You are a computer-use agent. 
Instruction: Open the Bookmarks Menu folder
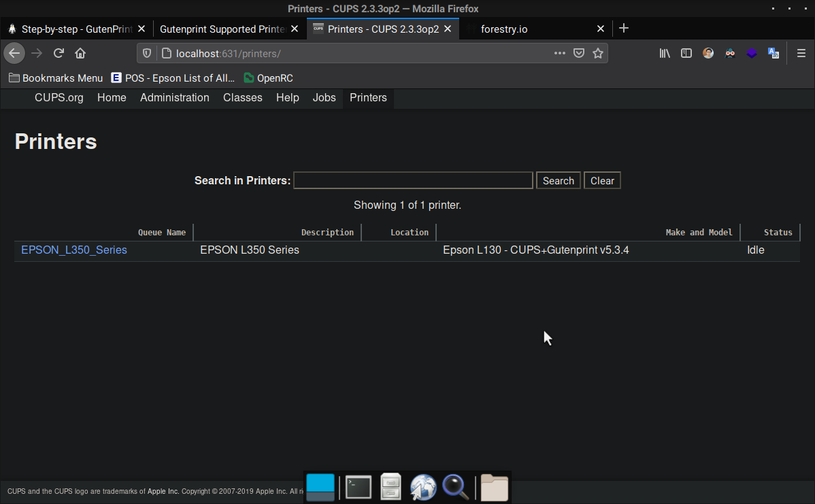(x=56, y=78)
